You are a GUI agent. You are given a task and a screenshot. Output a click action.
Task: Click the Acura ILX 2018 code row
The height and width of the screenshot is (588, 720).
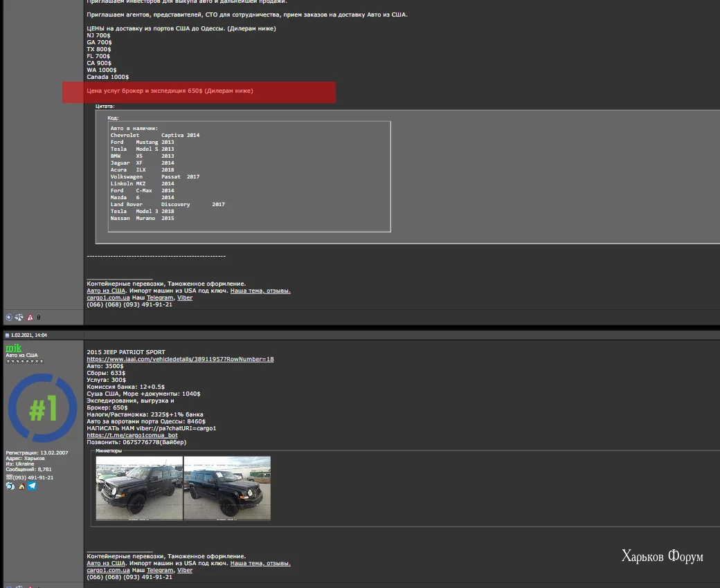pos(143,169)
